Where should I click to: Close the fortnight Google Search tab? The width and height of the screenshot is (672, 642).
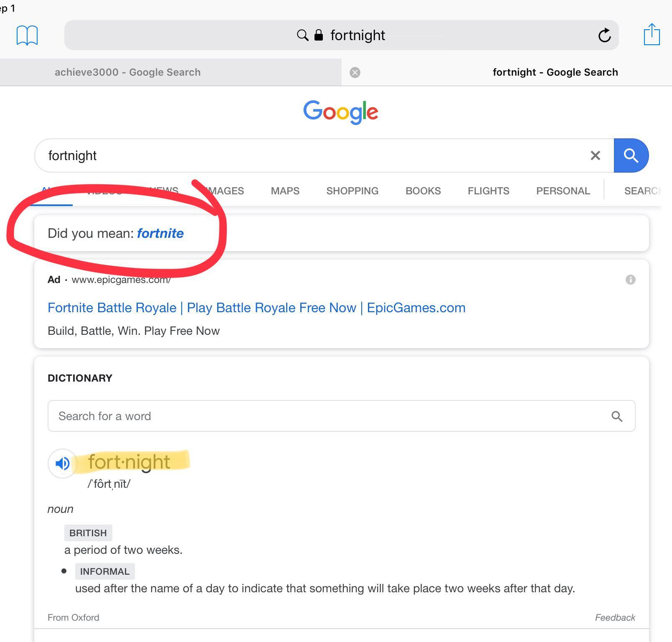coord(355,72)
